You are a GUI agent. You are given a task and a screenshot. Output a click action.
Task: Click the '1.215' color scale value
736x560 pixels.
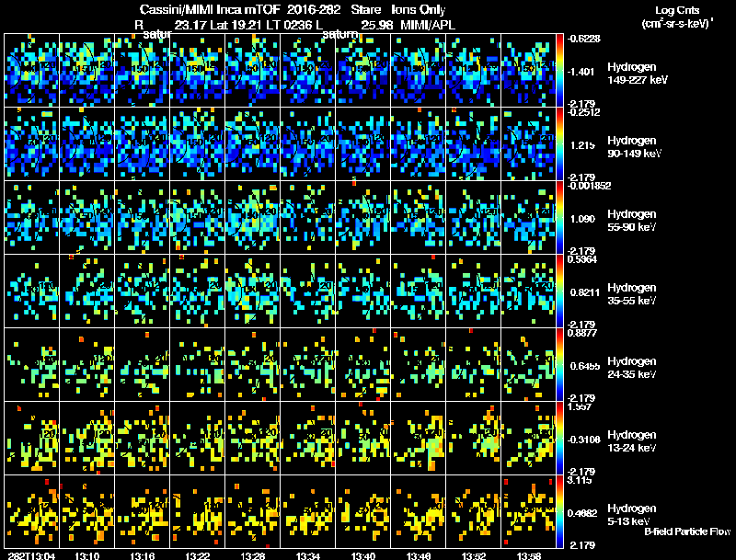click(x=582, y=145)
